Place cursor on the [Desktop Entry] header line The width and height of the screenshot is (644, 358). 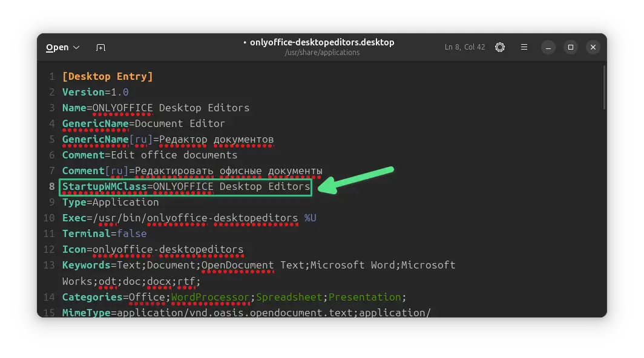pyautogui.click(x=108, y=76)
